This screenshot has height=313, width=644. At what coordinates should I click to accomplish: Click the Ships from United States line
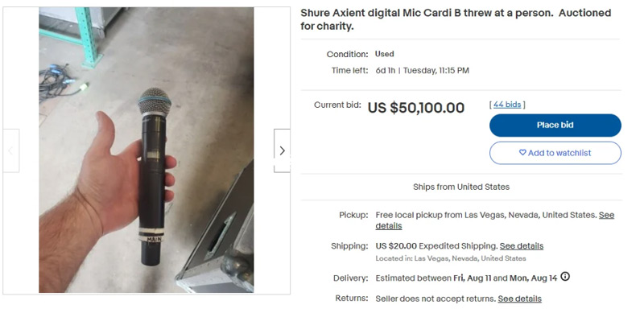point(461,187)
